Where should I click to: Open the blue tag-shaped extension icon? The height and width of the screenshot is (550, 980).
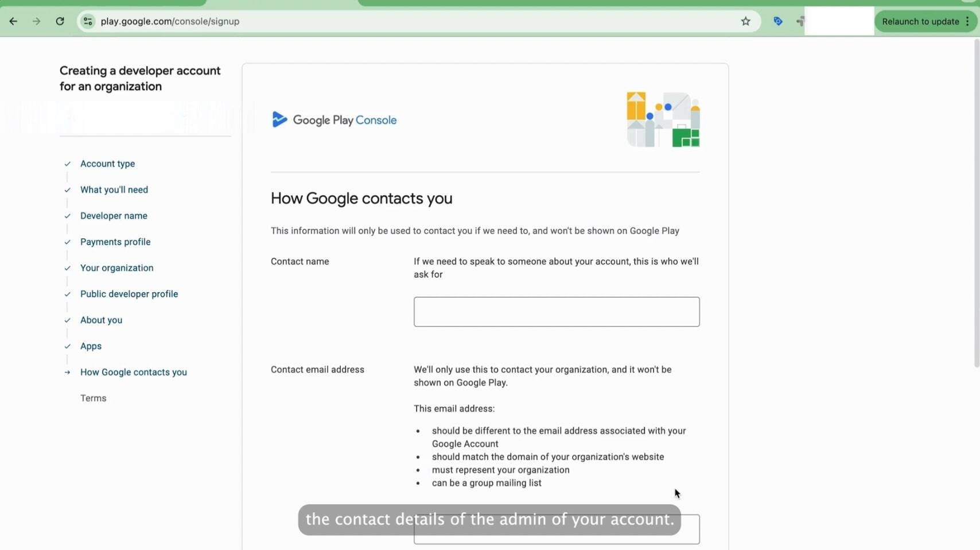tap(777, 21)
